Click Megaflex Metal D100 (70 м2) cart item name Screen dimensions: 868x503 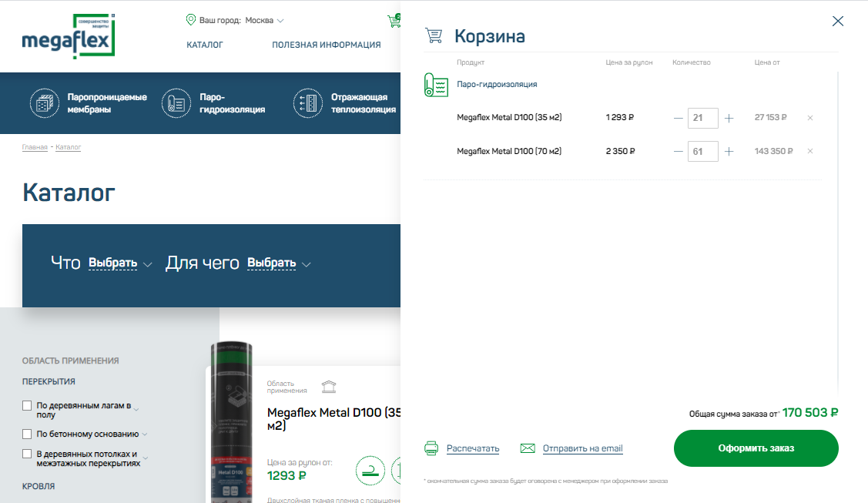pyautogui.click(x=509, y=151)
